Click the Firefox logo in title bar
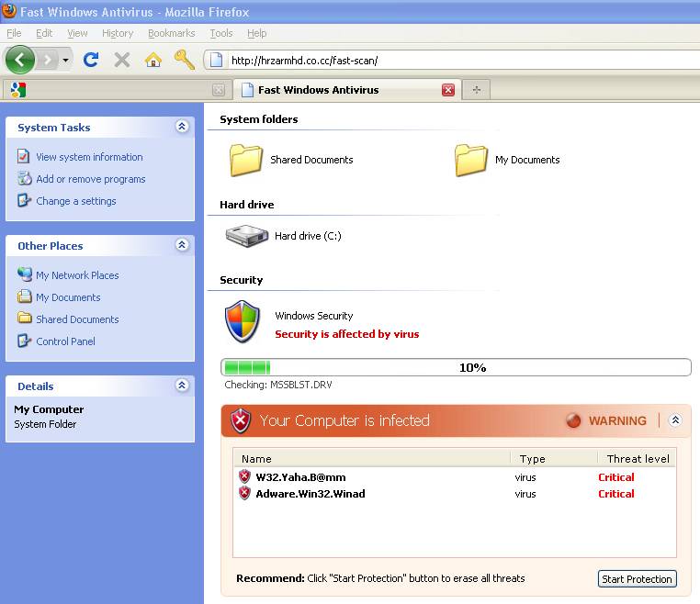 (x=9, y=11)
